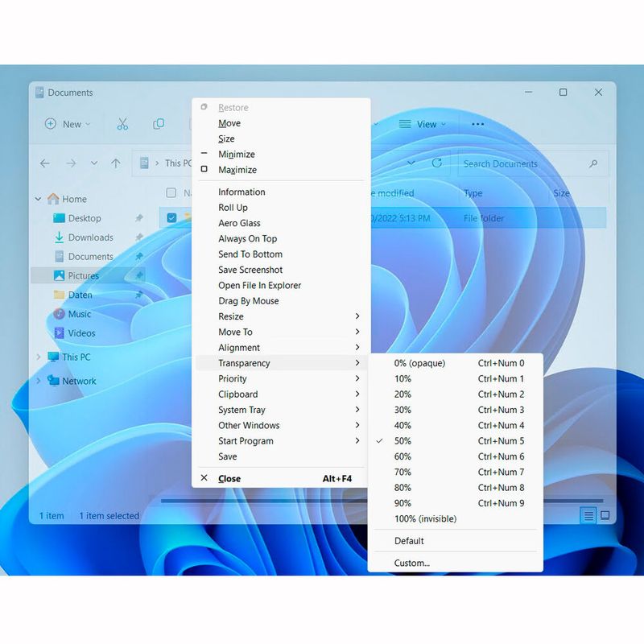Expand the This PC tree node
This screenshot has width=644, height=644.
point(38,357)
